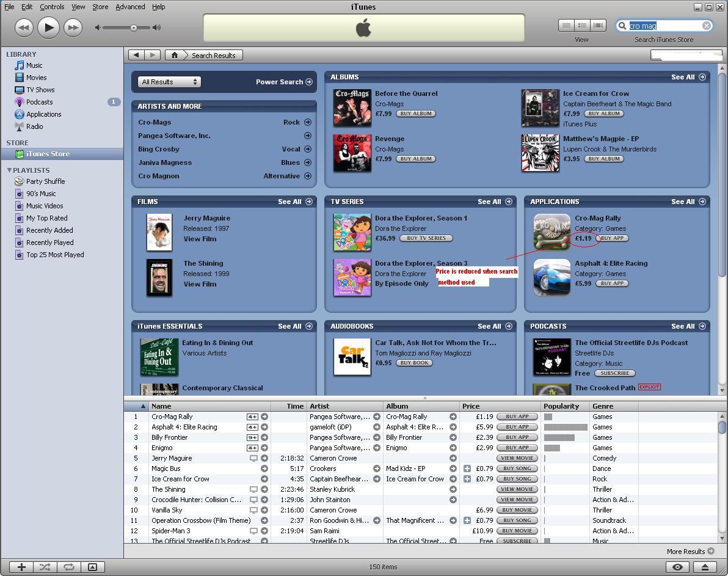Buy Dora the Explorer Season 1 TV series
This screenshot has width=728, height=576.
click(x=426, y=238)
